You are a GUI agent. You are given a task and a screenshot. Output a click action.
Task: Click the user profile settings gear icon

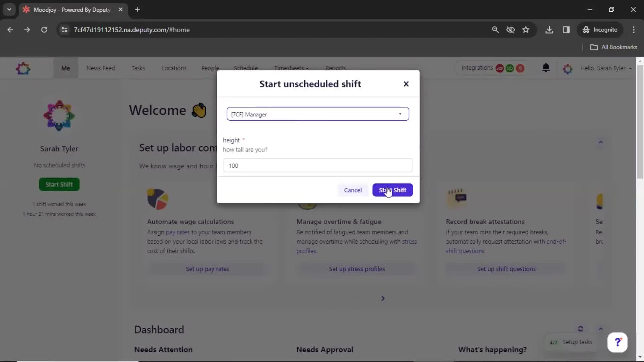[x=568, y=68]
